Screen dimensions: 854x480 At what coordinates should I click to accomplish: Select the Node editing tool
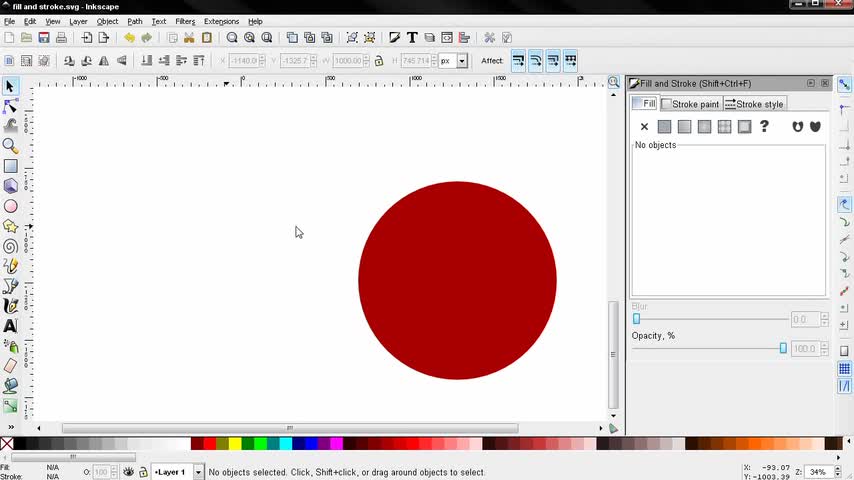(10, 106)
